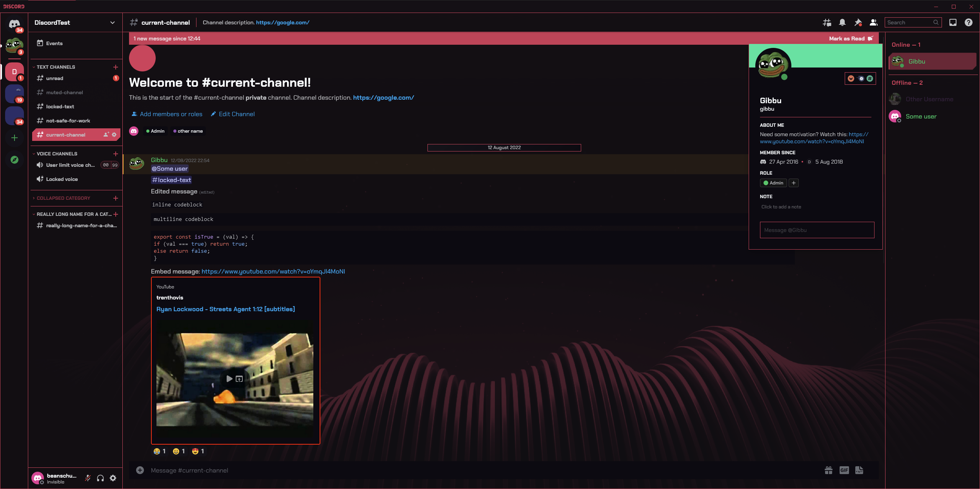Open the DiscordTest server dropdown
This screenshot has height=489, width=980.
[x=75, y=22]
